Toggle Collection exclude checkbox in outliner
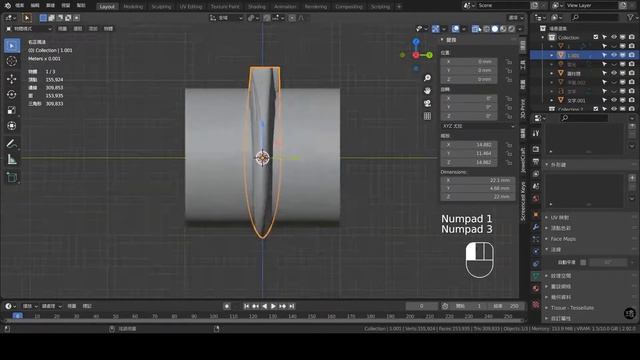The image size is (640, 360). [x=596, y=37]
